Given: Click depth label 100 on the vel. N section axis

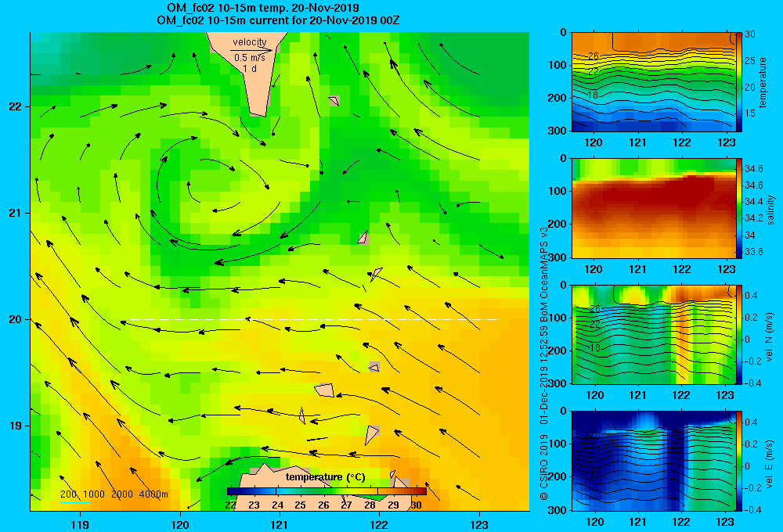Looking at the screenshot, I should click(x=557, y=318).
